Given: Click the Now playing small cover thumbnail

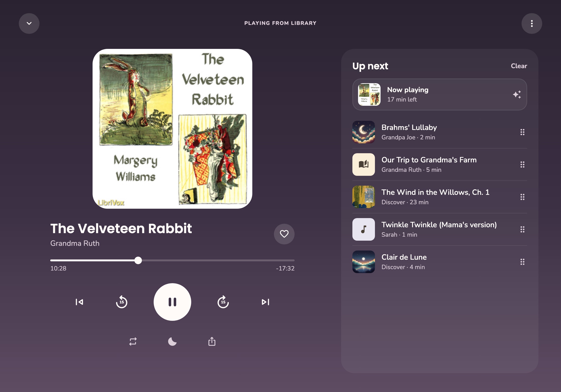Looking at the screenshot, I should [369, 94].
